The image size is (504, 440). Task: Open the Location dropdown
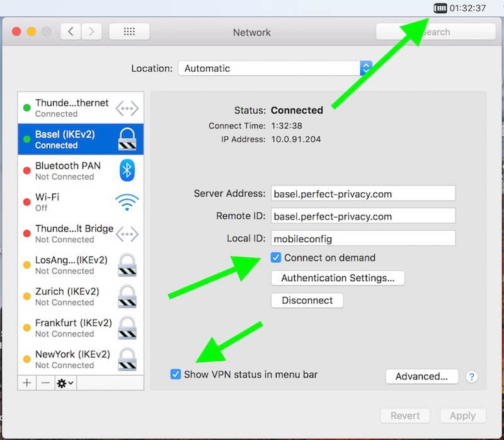(275, 68)
